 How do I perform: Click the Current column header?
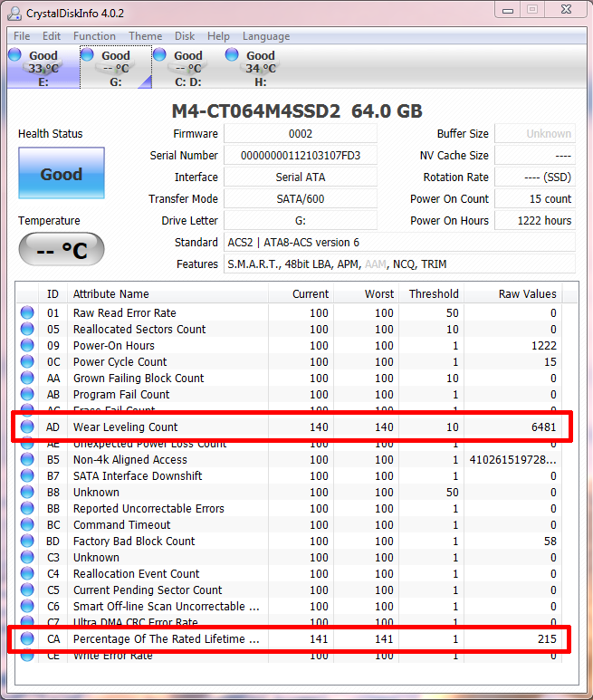coord(301,293)
